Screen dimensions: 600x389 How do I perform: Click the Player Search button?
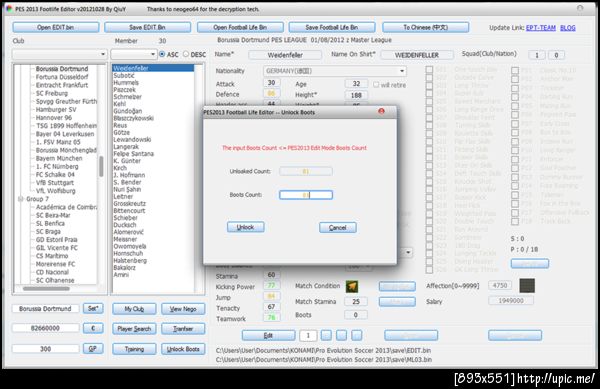[134, 329]
